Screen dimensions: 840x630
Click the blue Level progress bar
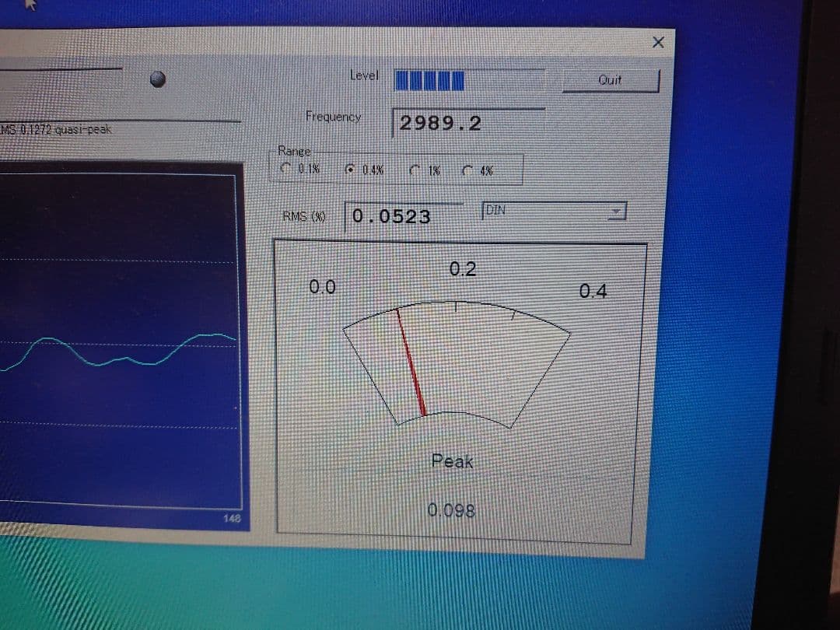[429, 79]
